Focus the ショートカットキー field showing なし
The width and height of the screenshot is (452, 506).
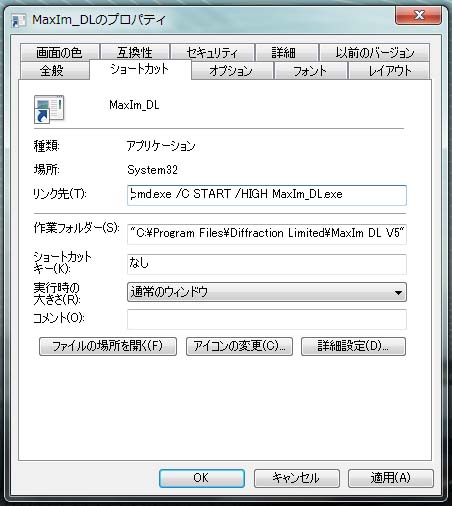[267, 264]
